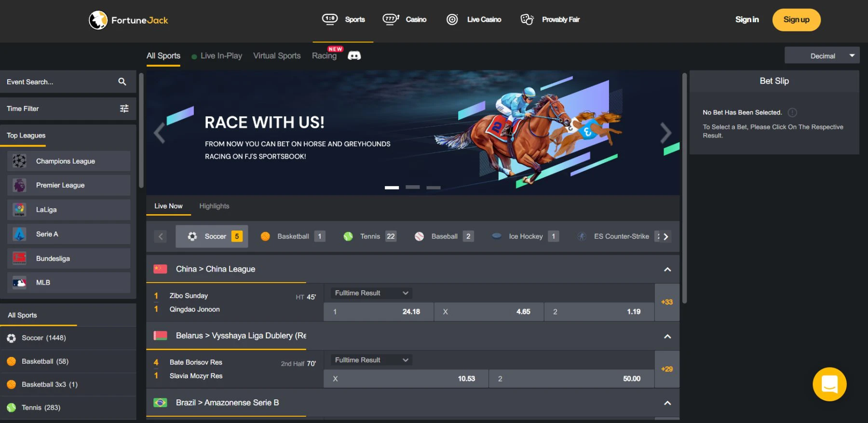Viewport: 868px width, 423px height.
Task: Bet on Slavia Mozyr Res at 50.00
Action: pyautogui.click(x=571, y=379)
